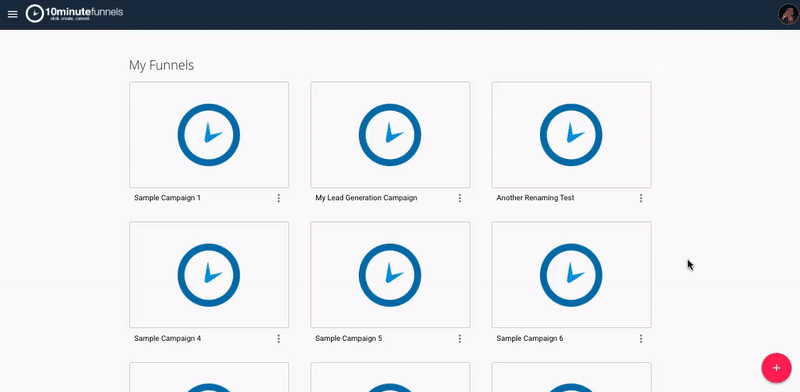The width and height of the screenshot is (800, 392).
Task: Open options menu for Another Renaming Test
Action: (x=641, y=198)
